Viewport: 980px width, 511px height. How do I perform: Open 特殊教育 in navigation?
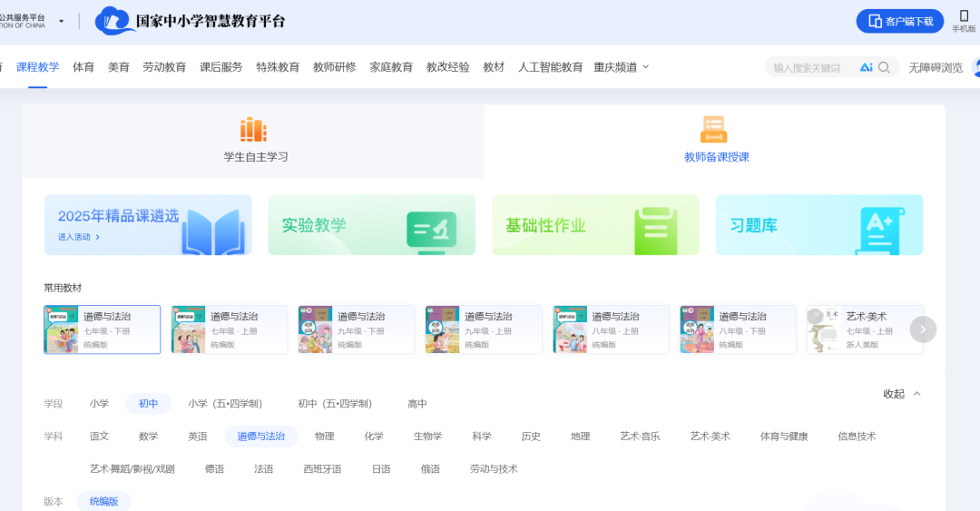pyautogui.click(x=278, y=67)
